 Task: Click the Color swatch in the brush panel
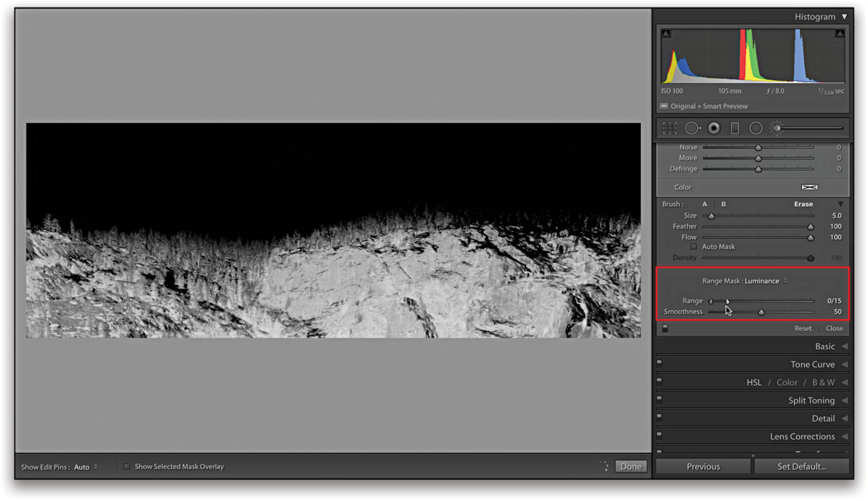click(x=809, y=187)
